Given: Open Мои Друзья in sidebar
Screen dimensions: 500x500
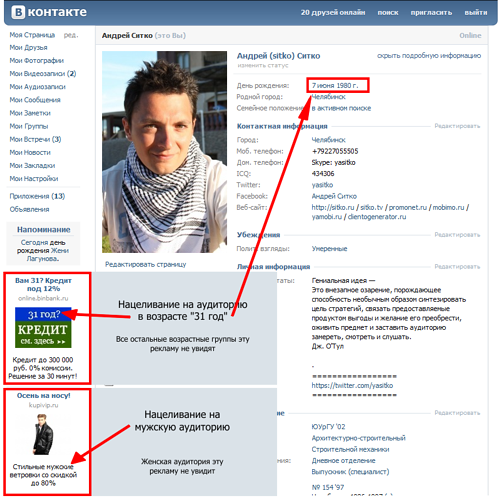Looking at the screenshot, I should click(28, 47).
